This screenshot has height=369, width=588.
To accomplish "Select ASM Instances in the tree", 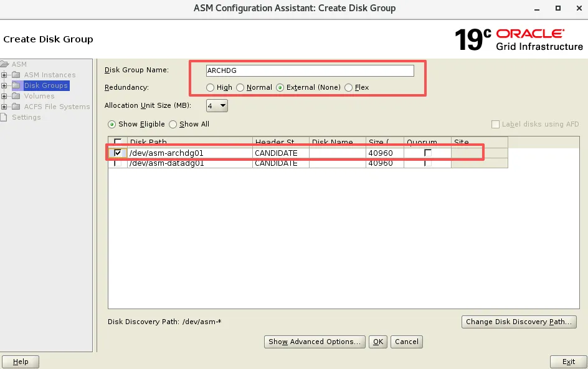I will 50,75.
